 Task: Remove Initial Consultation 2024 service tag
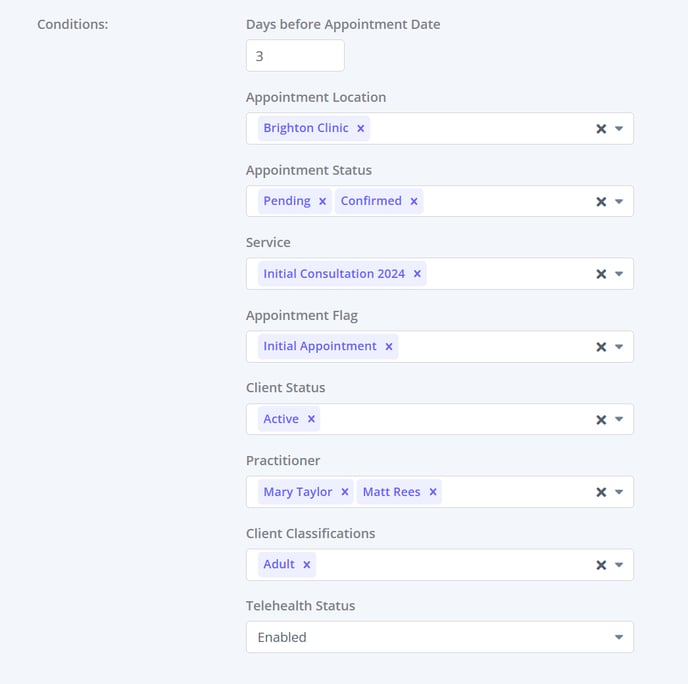[417, 274]
